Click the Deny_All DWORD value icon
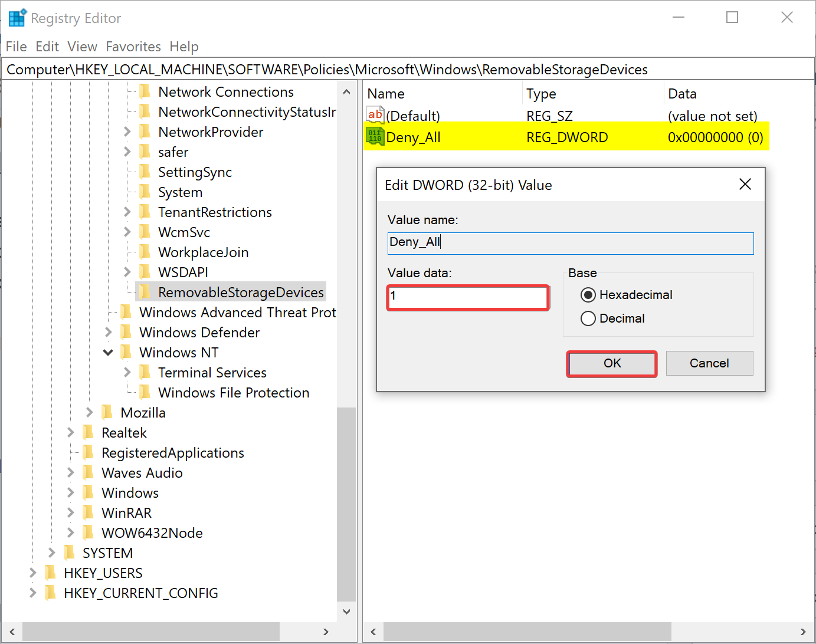 pyautogui.click(x=375, y=137)
